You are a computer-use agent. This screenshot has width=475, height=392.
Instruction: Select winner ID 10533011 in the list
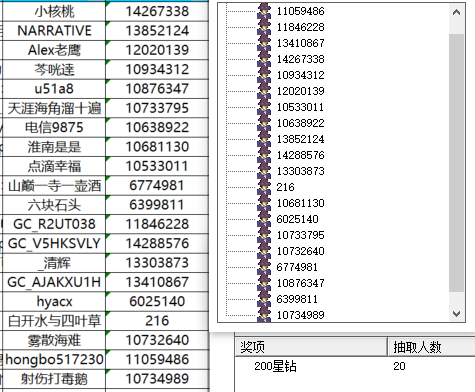[300, 107]
